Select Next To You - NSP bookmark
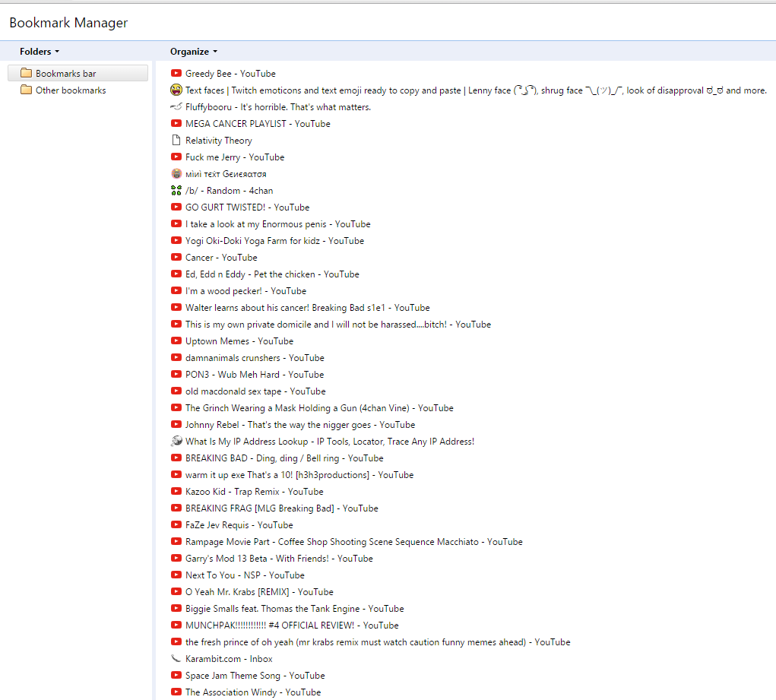Viewport: 776px width, 700px height. [x=245, y=575]
